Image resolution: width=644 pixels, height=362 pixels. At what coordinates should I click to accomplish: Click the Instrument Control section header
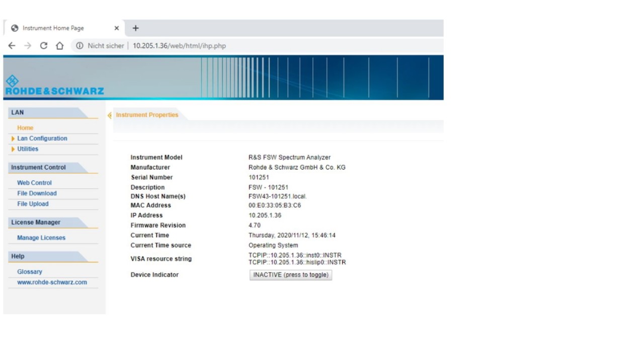[53, 167]
